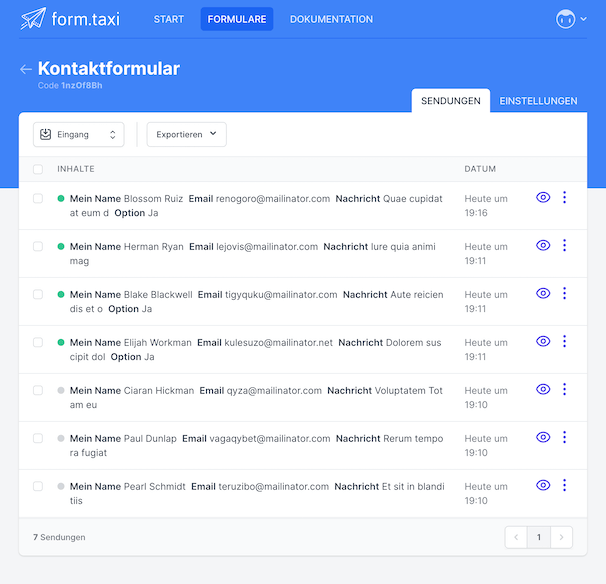Image resolution: width=606 pixels, height=584 pixels.
Task: Switch to the Einstellungen tab
Action: 538,101
